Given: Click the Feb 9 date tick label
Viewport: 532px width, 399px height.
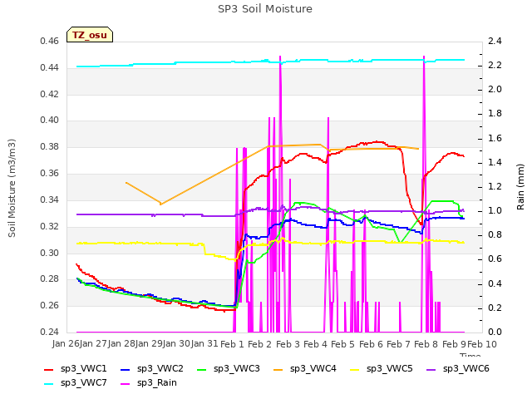Looking at the screenshot, I should (x=454, y=344).
